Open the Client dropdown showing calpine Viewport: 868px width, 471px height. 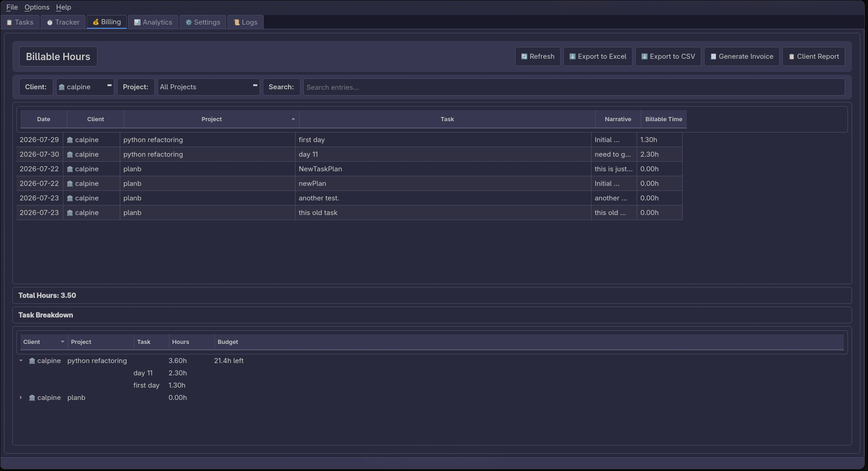coord(85,87)
